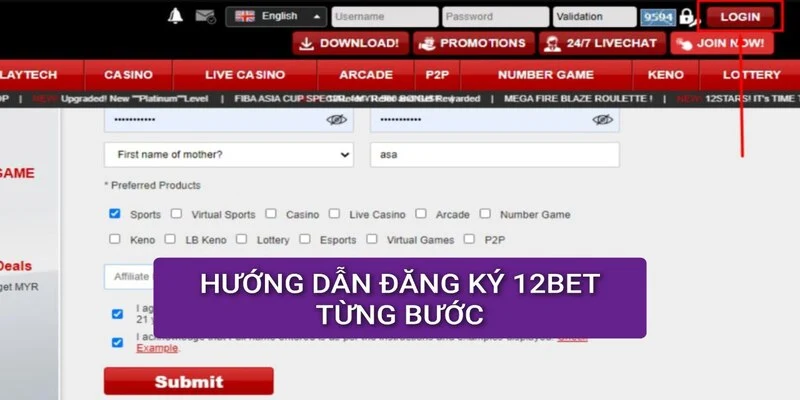The image size is (800, 400).
Task: Click the JOIN NOW! button
Action: click(x=722, y=44)
